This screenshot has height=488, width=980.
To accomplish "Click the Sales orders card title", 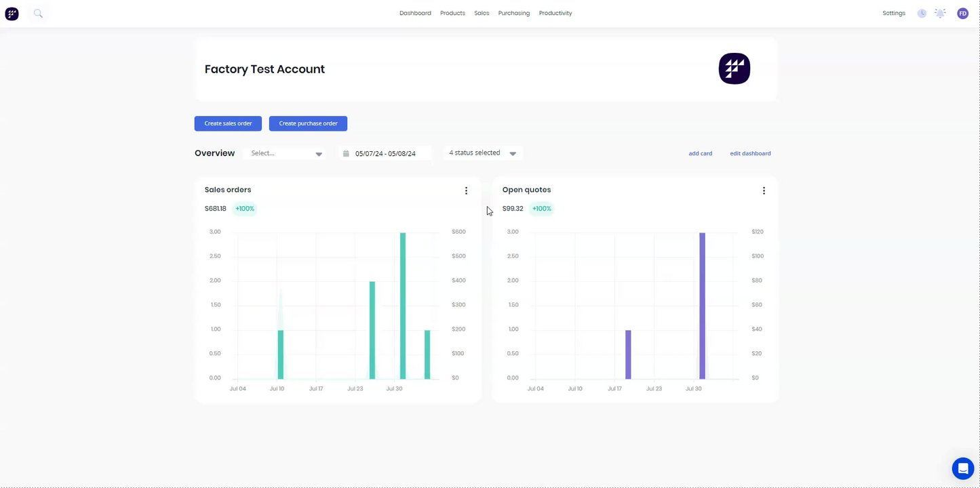I will pyautogui.click(x=228, y=190).
